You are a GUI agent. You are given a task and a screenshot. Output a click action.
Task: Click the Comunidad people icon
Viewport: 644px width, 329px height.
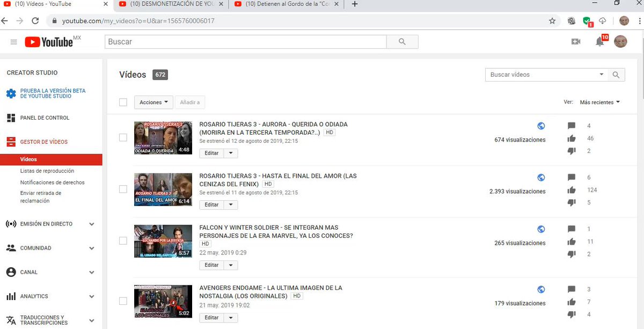[x=11, y=248]
